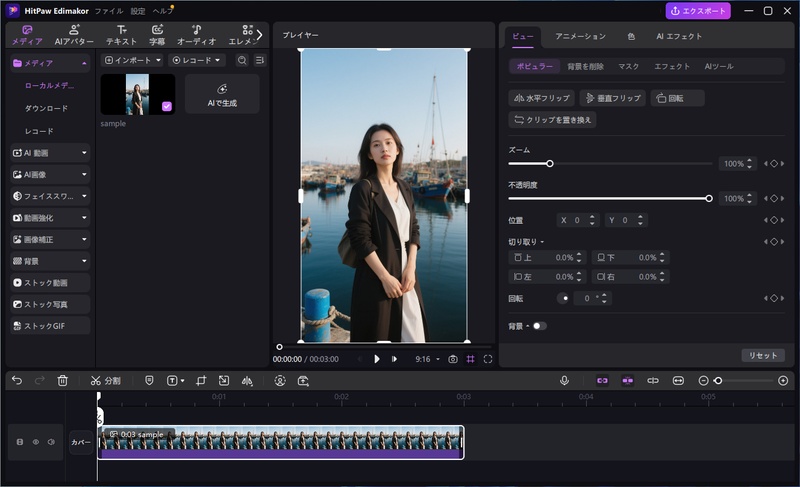Click the rotation keyframe diamond icon
Viewport: 800px width, 487px height.
774,298
